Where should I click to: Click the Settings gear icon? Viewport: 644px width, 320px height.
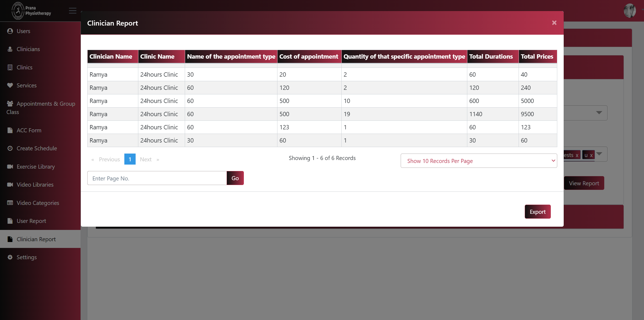(x=10, y=257)
